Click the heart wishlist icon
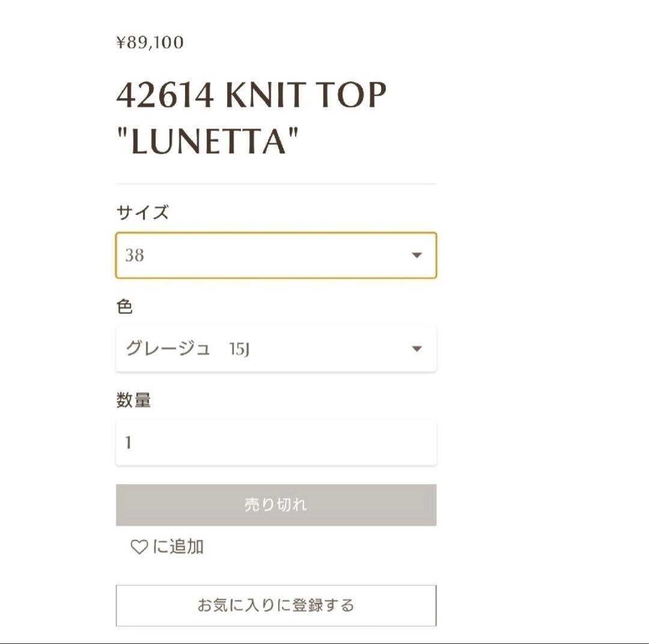This screenshot has height=644, width=649. (x=139, y=547)
